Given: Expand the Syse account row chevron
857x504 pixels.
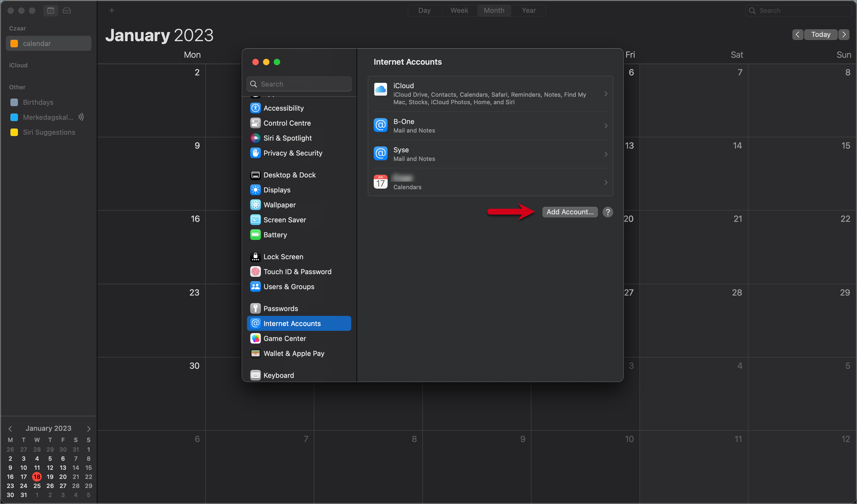Looking at the screenshot, I should (606, 154).
